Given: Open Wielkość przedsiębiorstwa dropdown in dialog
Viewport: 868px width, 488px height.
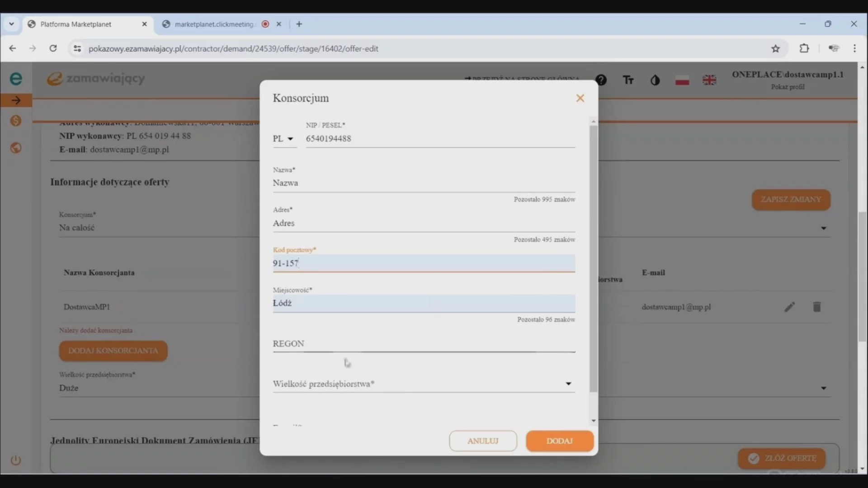Looking at the screenshot, I should pos(424,384).
